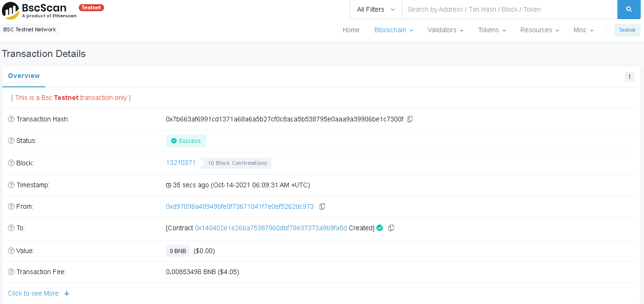644x304 pixels.
Task: Click the help icon next to Timestamp
Action: [x=11, y=185]
